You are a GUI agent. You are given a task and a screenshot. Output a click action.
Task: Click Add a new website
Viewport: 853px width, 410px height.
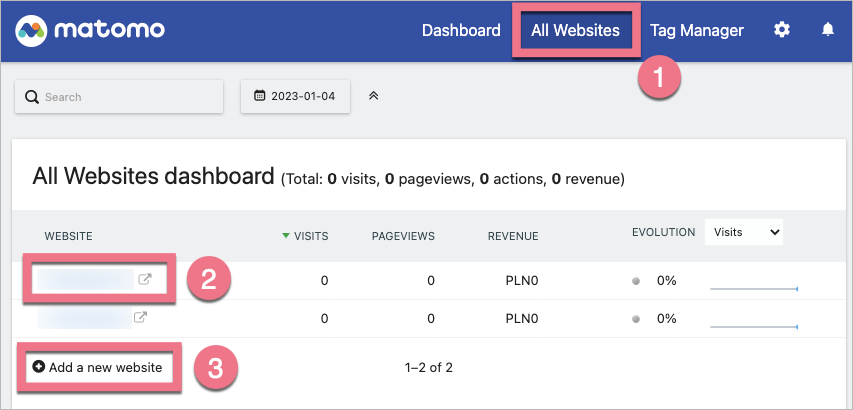pos(105,367)
